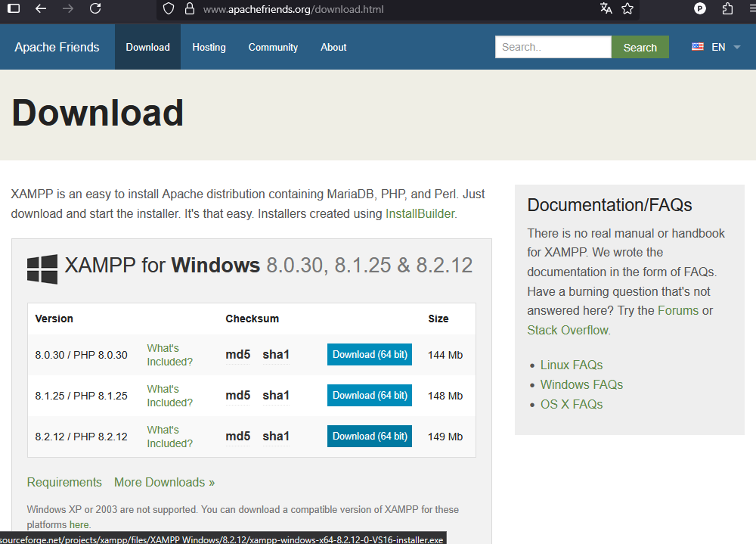
Task: Go to Apache Friends home link
Action: click(57, 47)
